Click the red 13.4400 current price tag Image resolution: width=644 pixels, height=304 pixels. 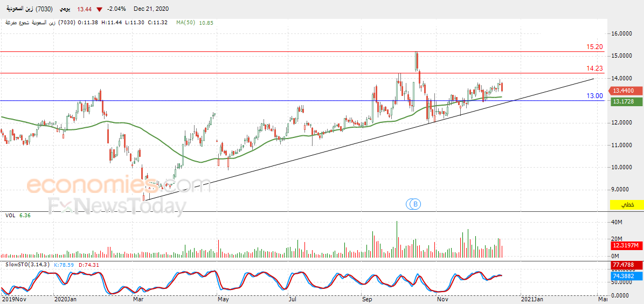(624, 91)
